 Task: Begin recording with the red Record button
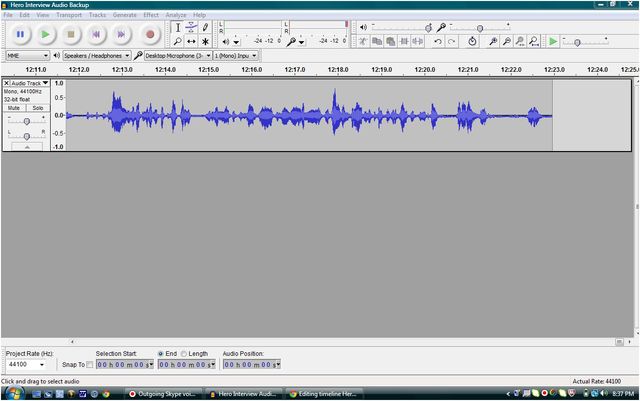coord(150,34)
